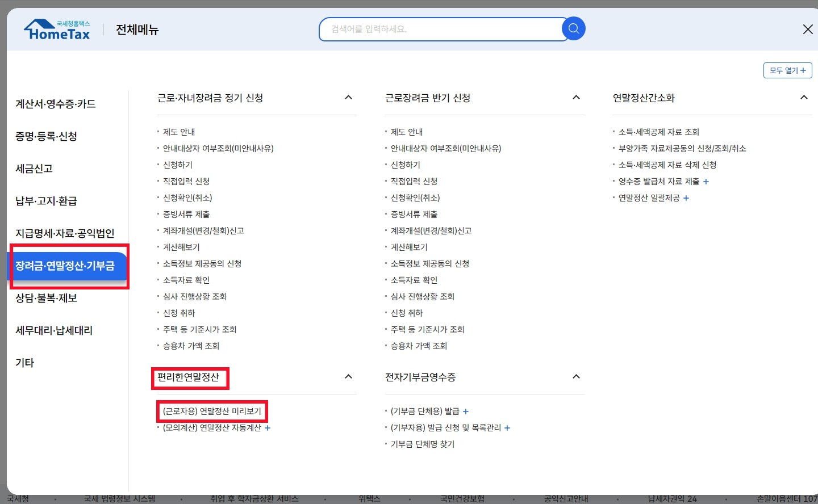
Task: Click the HomeTax logo
Action: [57, 28]
